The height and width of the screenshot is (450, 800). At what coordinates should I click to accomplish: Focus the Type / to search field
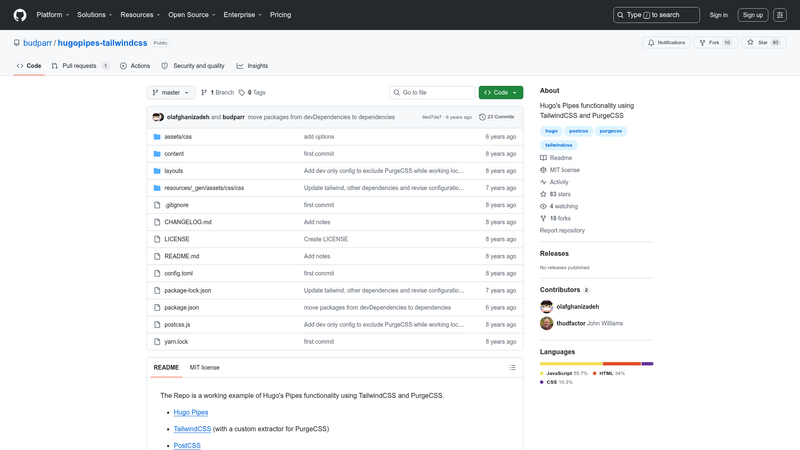(656, 15)
